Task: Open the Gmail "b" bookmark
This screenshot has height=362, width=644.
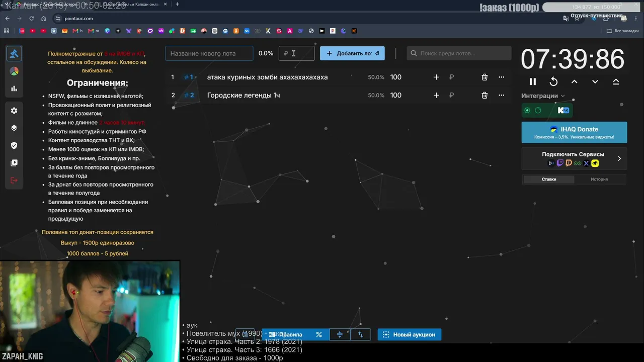Action: pos(77,31)
